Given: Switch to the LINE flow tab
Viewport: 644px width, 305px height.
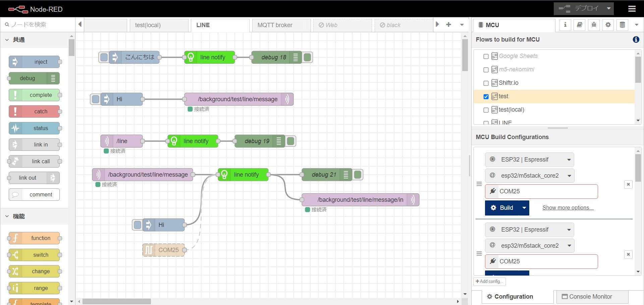Looking at the screenshot, I should pyautogui.click(x=203, y=25).
